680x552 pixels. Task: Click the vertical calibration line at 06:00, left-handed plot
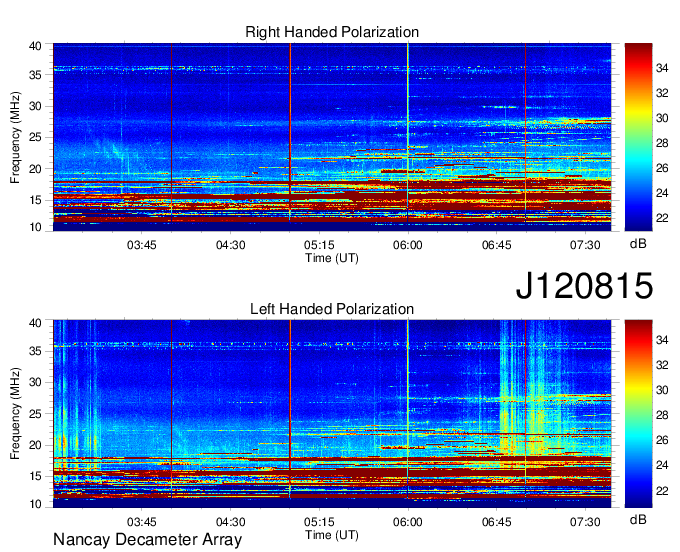click(x=408, y=410)
